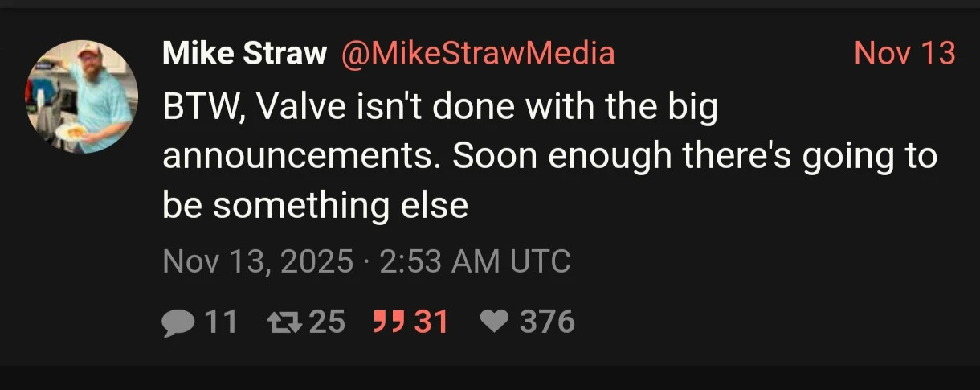
Task: Click the tweet text about Valve announcements
Action: click(x=550, y=157)
